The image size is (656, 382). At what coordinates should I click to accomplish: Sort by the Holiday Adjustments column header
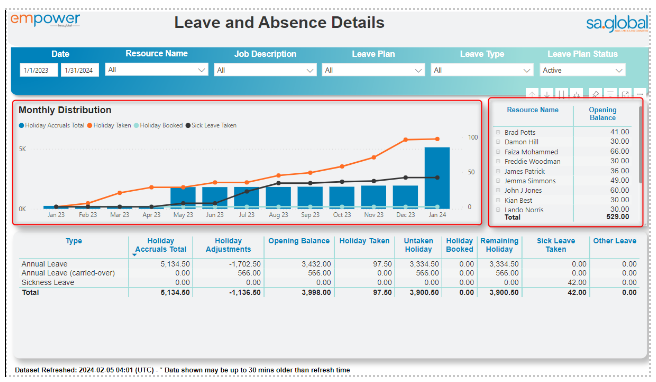[228, 245]
